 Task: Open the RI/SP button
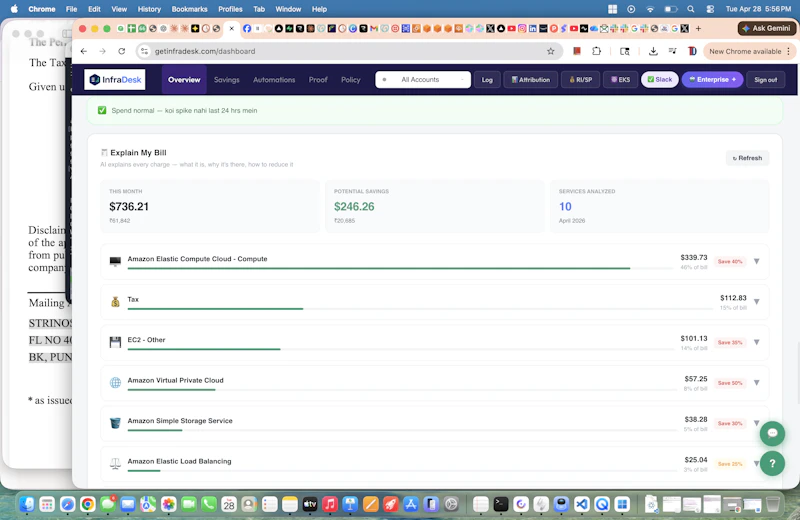581,80
